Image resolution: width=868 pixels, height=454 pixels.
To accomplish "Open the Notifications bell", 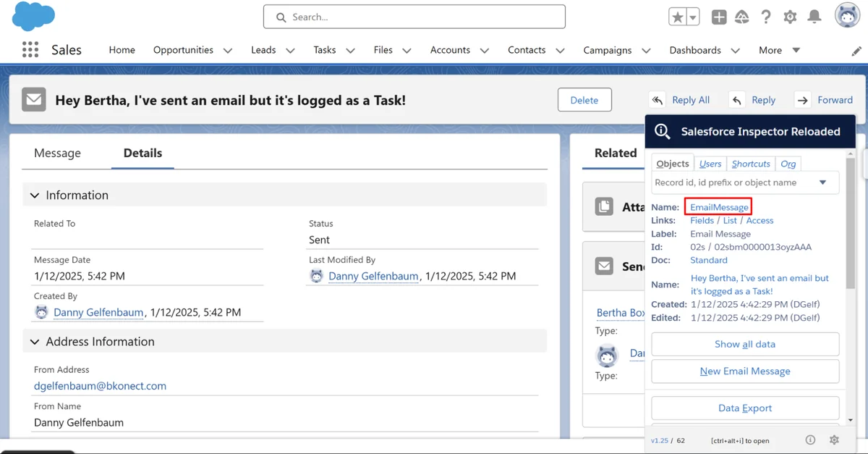I will (814, 17).
